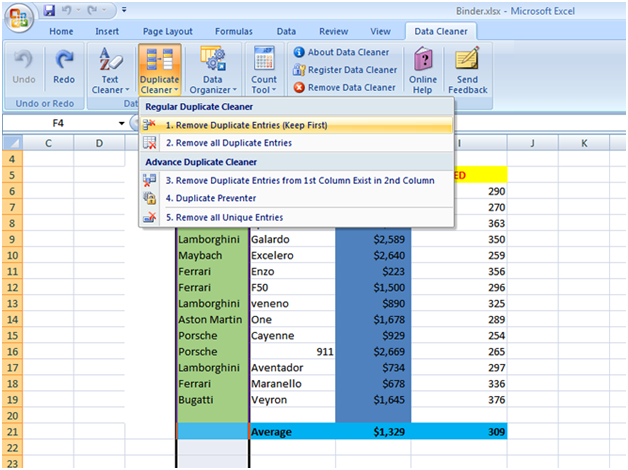Image resolution: width=628 pixels, height=470 pixels.
Task: Select column D header
Action: [x=99, y=143]
